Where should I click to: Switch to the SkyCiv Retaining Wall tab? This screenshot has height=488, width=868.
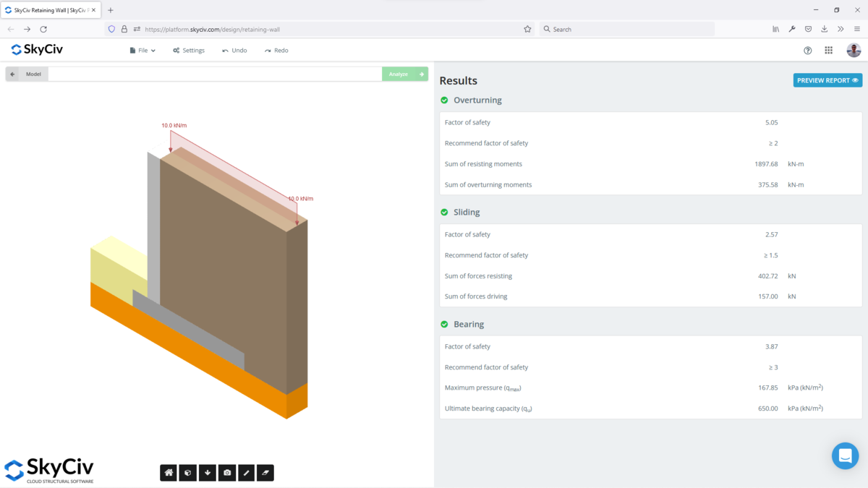(x=49, y=10)
